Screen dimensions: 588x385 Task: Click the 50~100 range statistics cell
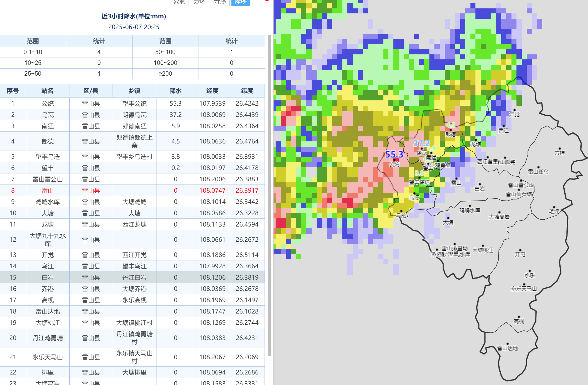coord(165,52)
